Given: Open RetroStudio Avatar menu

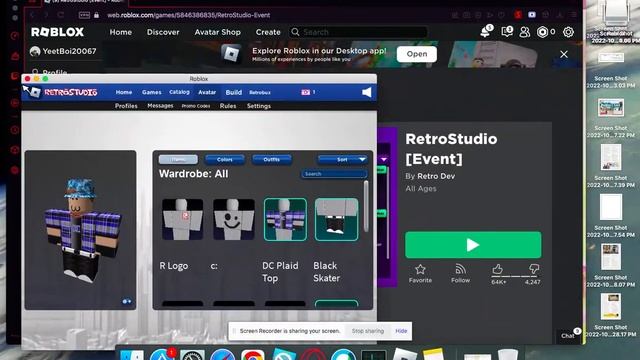Looking at the screenshot, I should click(x=207, y=92).
